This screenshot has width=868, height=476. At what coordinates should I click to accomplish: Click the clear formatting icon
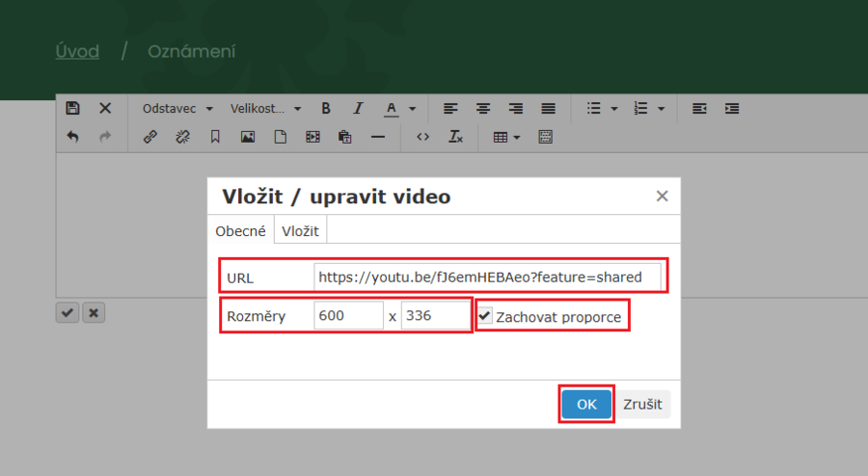(455, 137)
